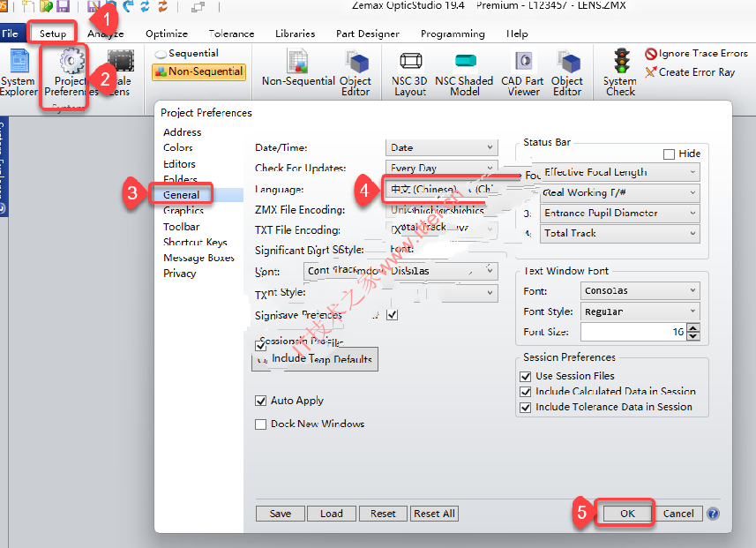The image size is (756, 548).
Task: Switch to the Programming tab
Action: pos(453,34)
